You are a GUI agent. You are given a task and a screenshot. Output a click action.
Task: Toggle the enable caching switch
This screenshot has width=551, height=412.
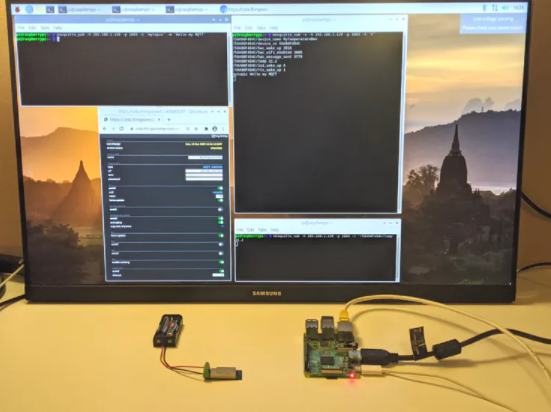[x=221, y=262]
